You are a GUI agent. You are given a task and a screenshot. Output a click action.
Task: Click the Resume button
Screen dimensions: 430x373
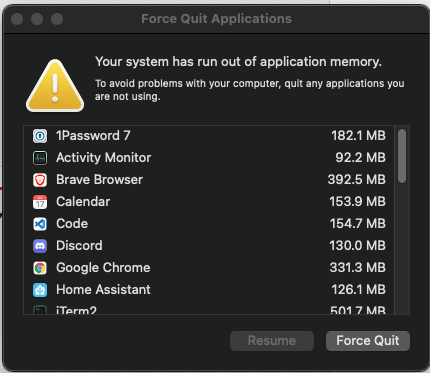tap(272, 341)
